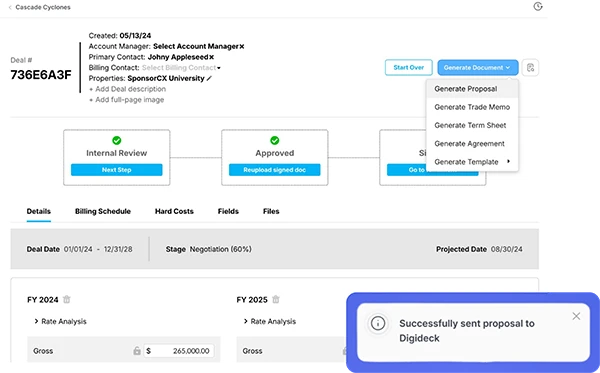
Task: Expand Rate Analysis under FY 2025
Action: coord(270,321)
